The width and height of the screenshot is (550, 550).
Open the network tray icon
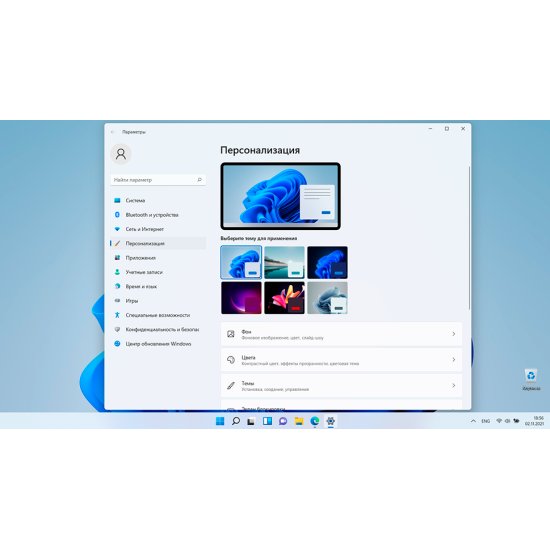[499, 421]
